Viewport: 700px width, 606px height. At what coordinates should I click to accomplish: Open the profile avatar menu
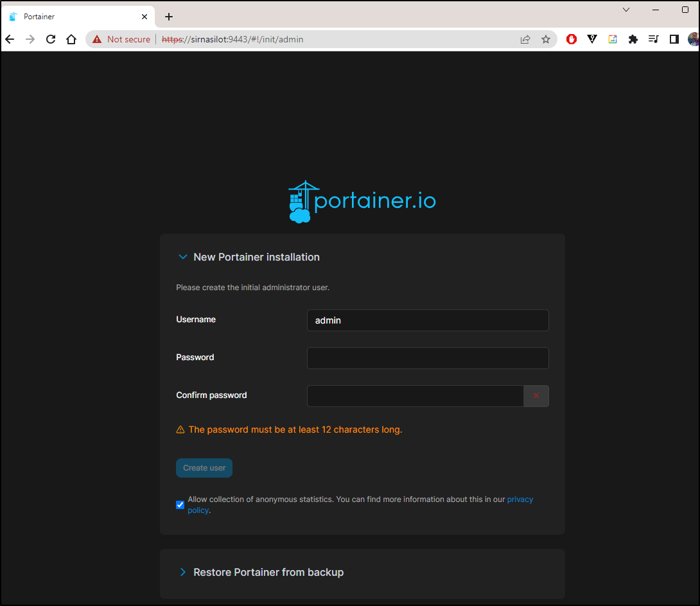pos(694,39)
